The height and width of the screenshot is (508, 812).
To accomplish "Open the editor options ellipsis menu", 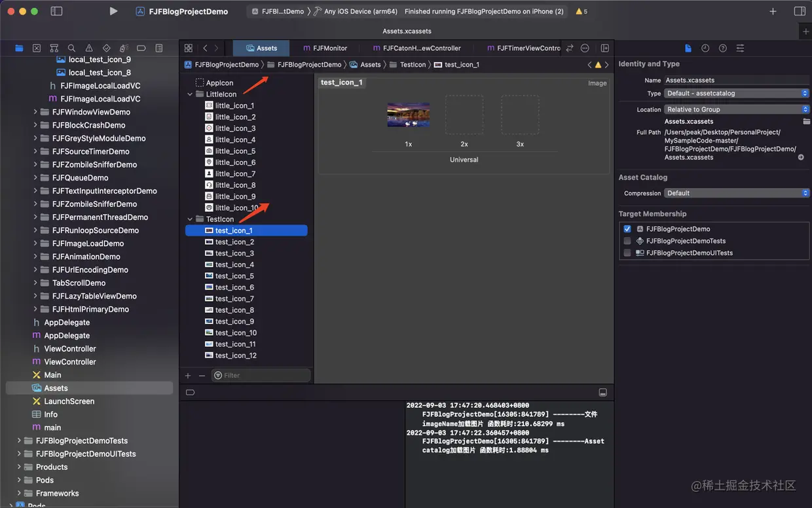I will (x=585, y=48).
